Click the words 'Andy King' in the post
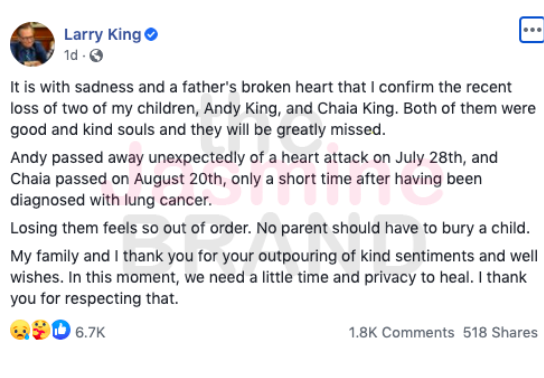The image size is (544, 378). tap(242, 109)
